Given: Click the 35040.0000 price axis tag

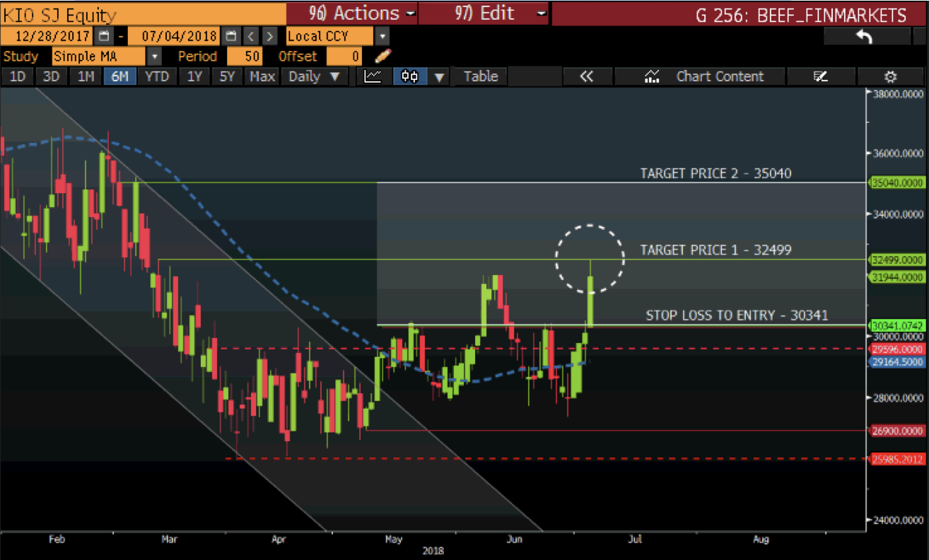Looking at the screenshot, I should pos(898,182).
